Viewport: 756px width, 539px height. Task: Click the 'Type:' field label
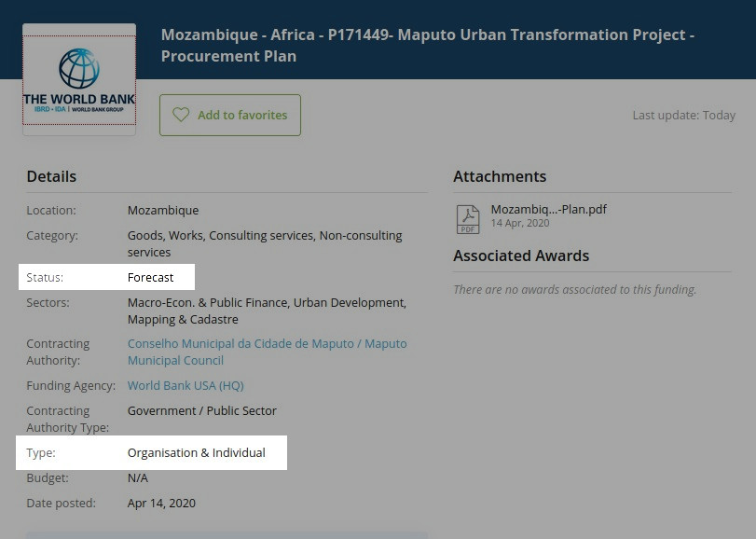pos(41,452)
